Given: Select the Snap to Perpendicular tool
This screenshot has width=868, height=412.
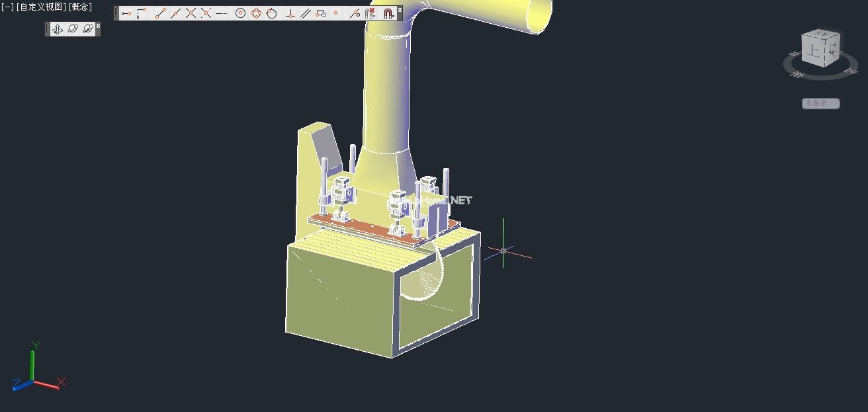Looking at the screenshot, I should pos(291,12).
